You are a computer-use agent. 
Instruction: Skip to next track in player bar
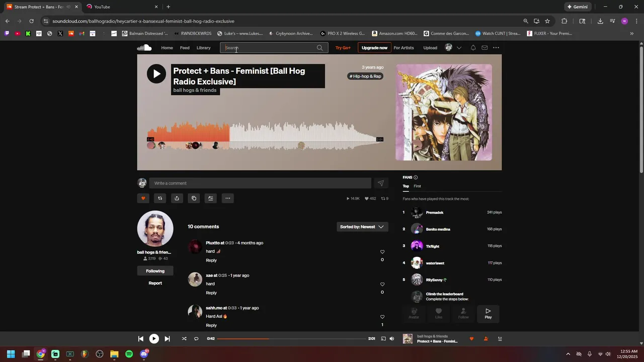(167, 339)
